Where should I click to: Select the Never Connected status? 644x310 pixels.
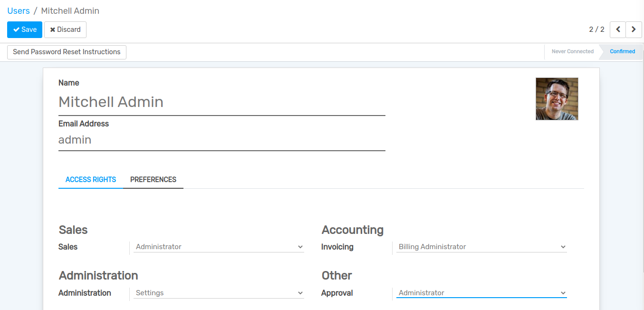(572, 51)
